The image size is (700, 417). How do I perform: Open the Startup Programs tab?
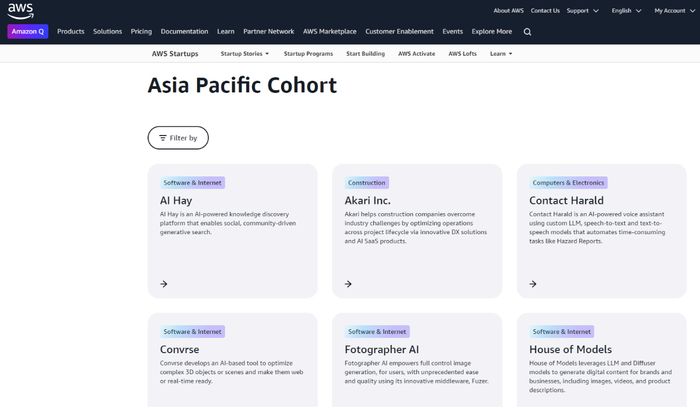308,54
